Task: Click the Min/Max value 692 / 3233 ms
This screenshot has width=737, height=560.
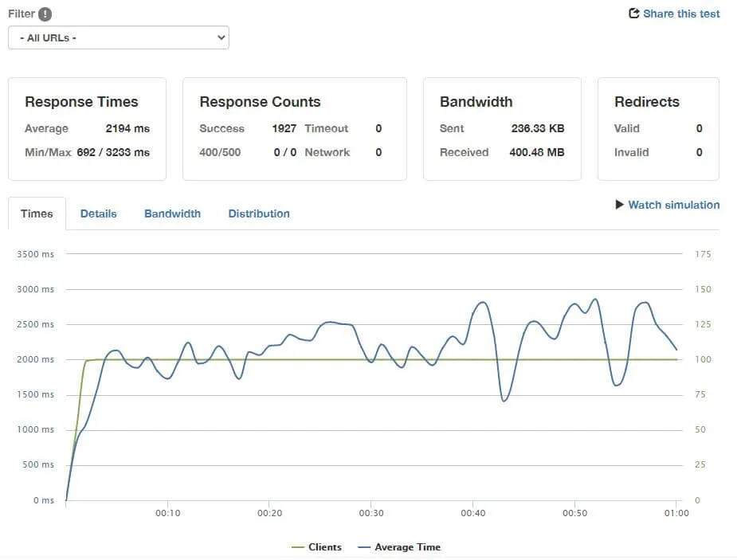Action: (113, 152)
